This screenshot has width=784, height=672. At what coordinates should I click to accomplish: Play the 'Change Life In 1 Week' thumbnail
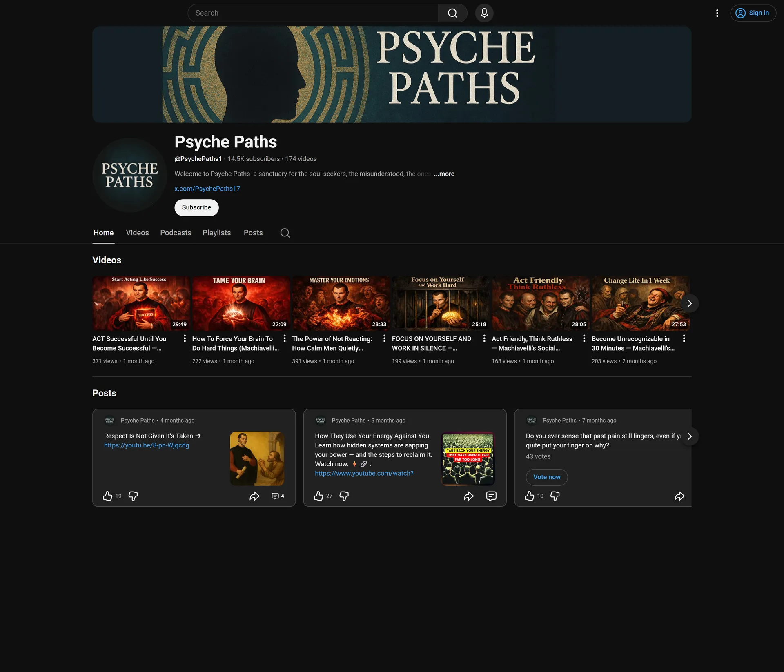pos(640,303)
